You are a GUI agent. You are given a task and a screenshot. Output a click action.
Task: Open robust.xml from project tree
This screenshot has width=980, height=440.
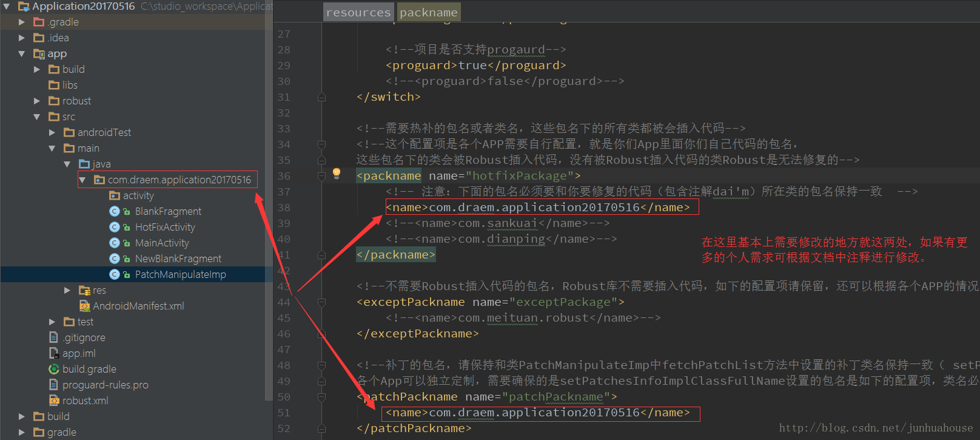86,401
